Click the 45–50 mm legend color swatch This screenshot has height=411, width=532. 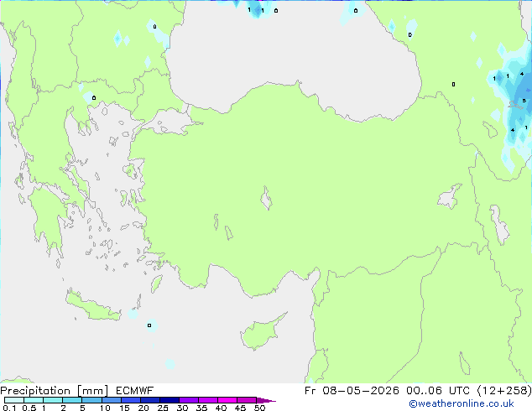click(x=247, y=400)
